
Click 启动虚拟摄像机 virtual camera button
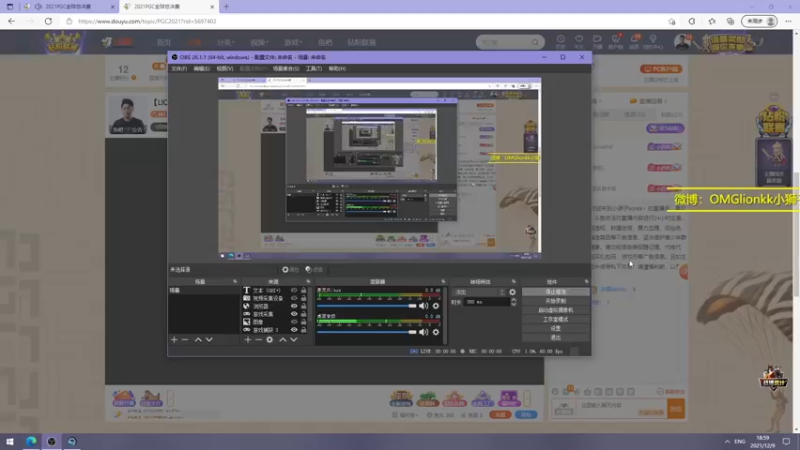(556, 310)
